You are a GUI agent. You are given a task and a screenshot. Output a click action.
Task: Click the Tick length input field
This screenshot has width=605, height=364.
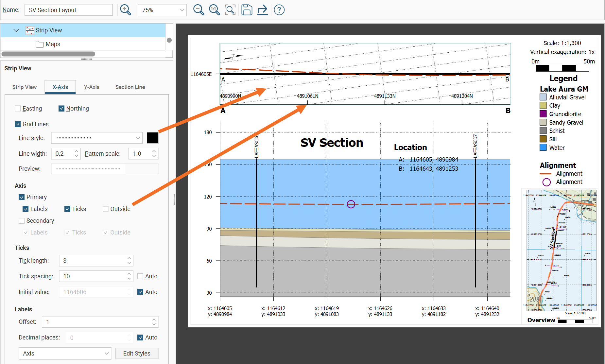point(93,261)
